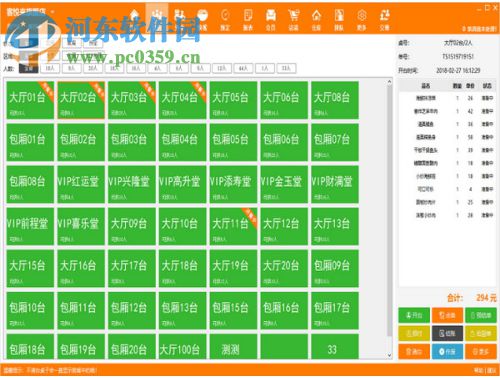Select the table tile labeled 测测

pos(233,347)
